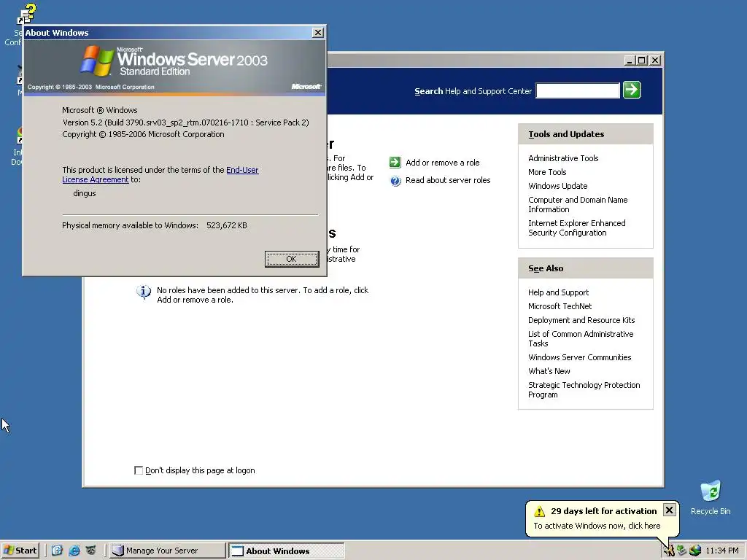Click the green search Go arrow icon

pos(632,90)
